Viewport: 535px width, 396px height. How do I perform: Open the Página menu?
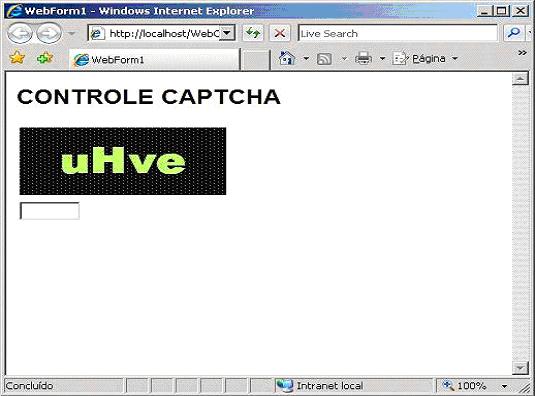[x=424, y=59]
